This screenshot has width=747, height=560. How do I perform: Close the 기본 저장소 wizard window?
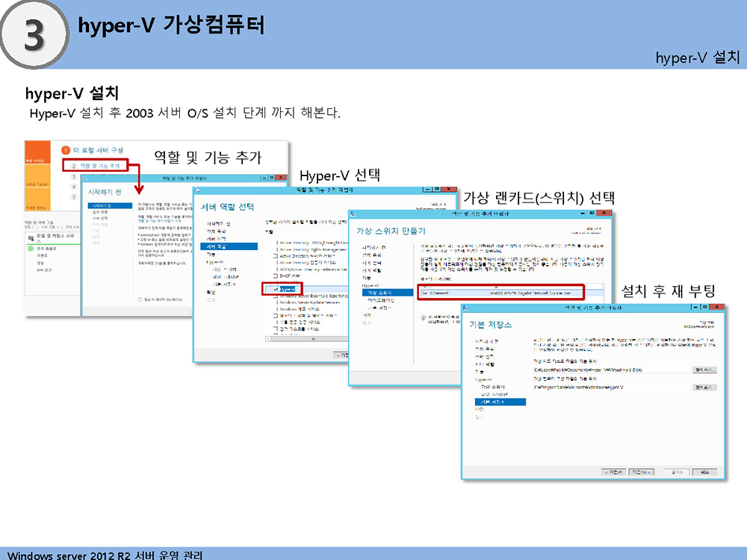point(717,307)
